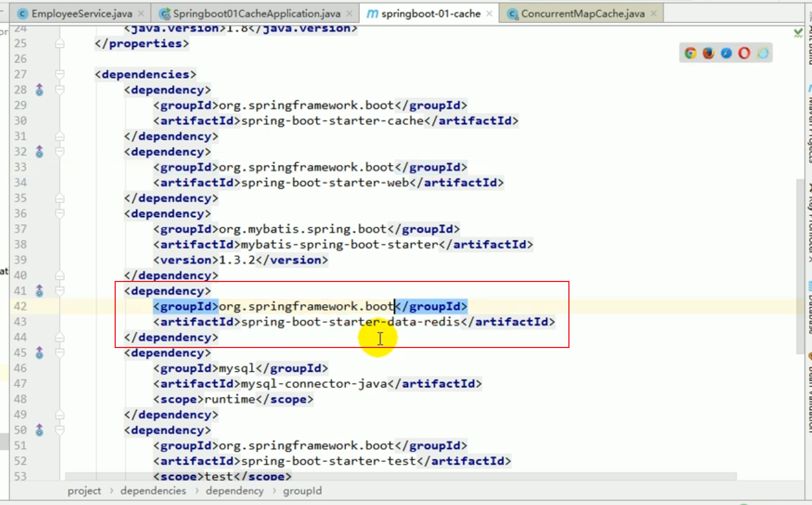Click the dependency gutter icon on line 45
812x505 pixels.
[x=39, y=353]
